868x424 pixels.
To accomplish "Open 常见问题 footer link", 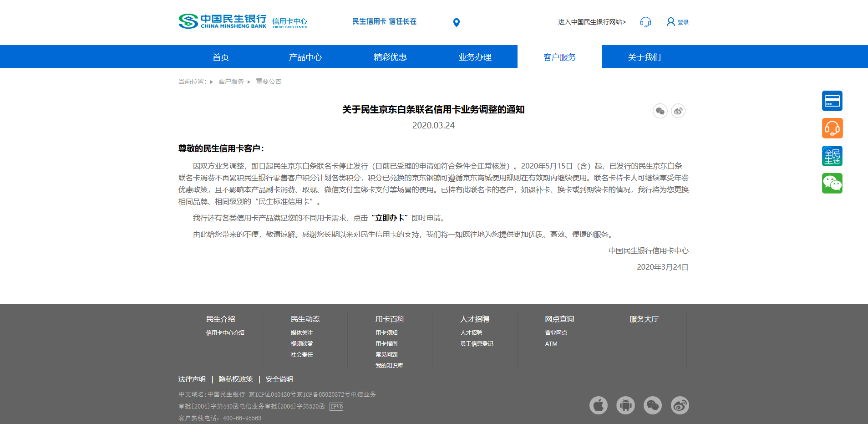I will pos(386,354).
